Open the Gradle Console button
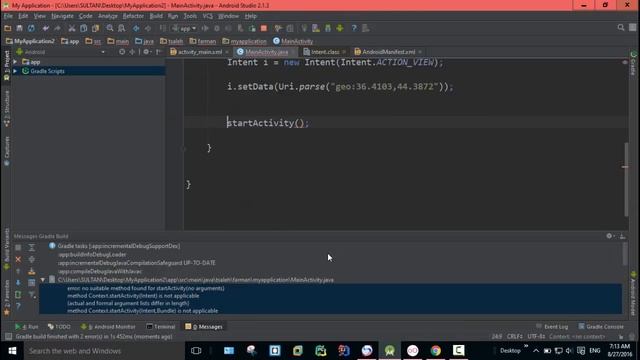The width and height of the screenshot is (640, 360). (x=601, y=327)
